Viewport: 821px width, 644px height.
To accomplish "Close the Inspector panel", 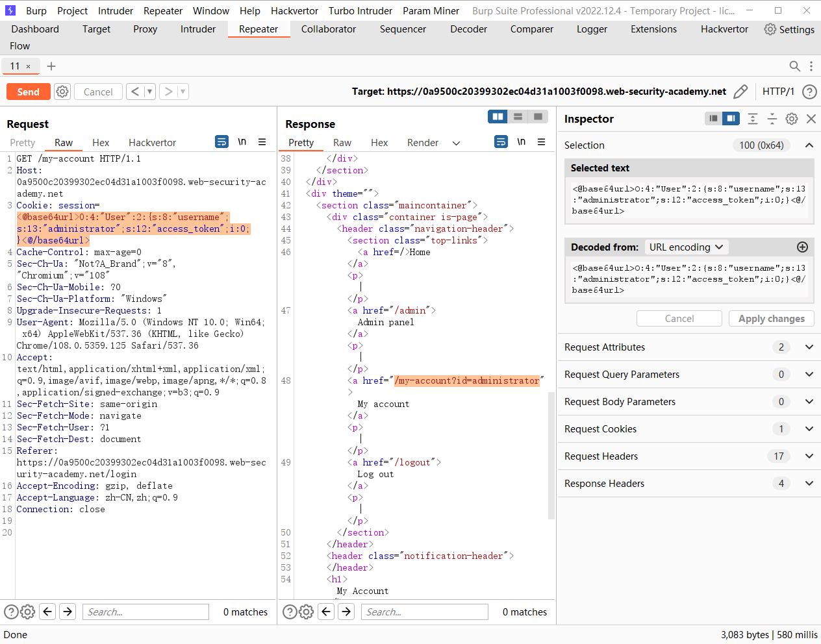I will [811, 118].
